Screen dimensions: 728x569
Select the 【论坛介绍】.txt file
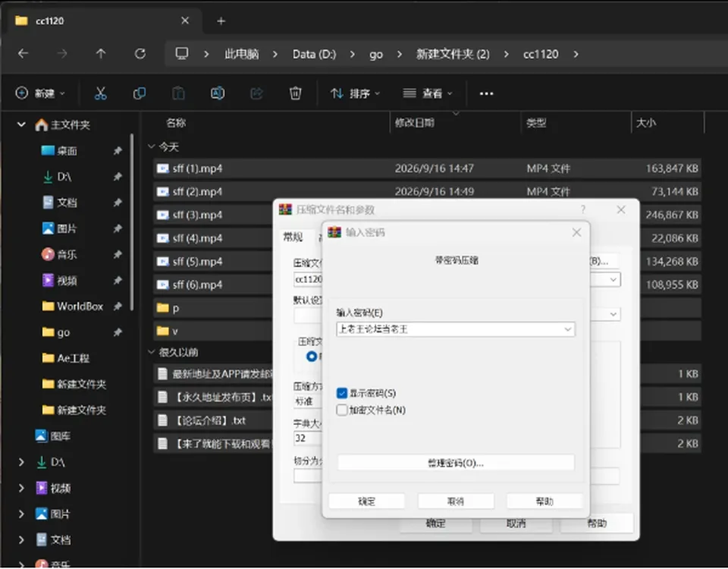coord(214,420)
